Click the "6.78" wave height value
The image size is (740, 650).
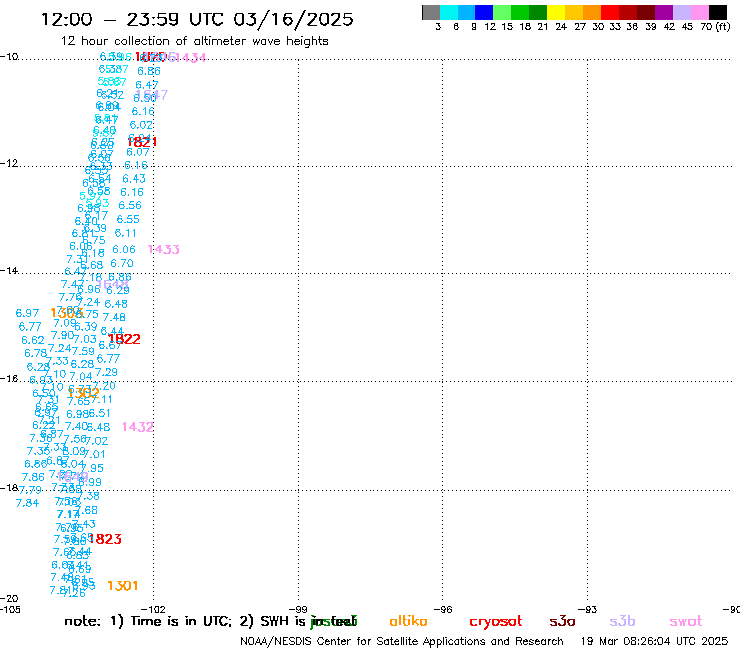pyautogui.click(x=36, y=354)
